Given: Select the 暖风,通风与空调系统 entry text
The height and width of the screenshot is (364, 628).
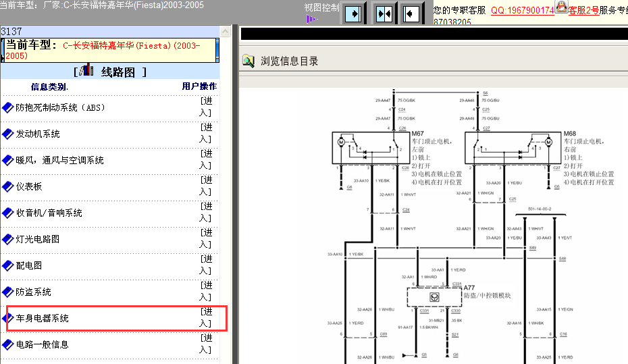Looking at the screenshot, I should pyautogui.click(x=59, y=160).
